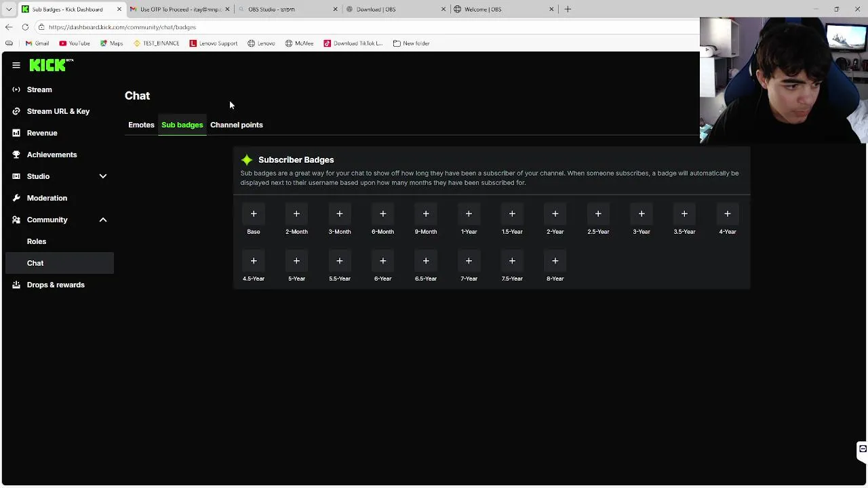Open the New folder bookmark folder
Viewport: 868px width, 488px height.
pos(411,43)
